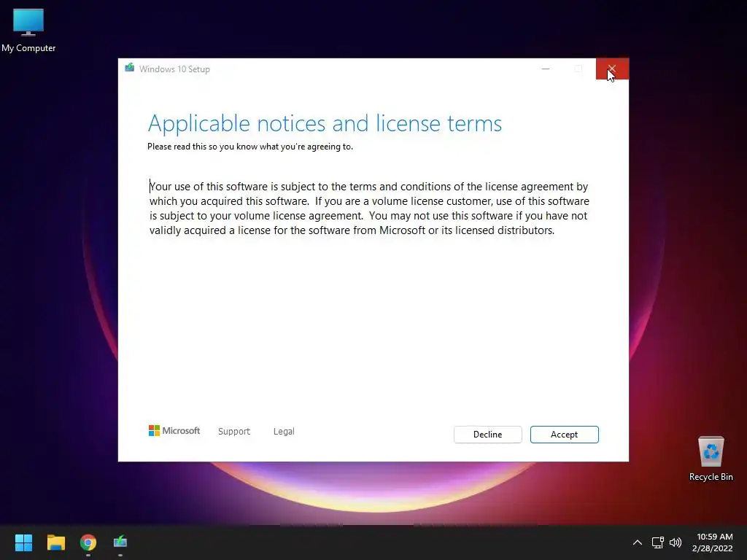The height and width of the screenshot is (560, 747).
Task: Click the Windows 10 Setup title bar icon
Action: pos(130,69)
